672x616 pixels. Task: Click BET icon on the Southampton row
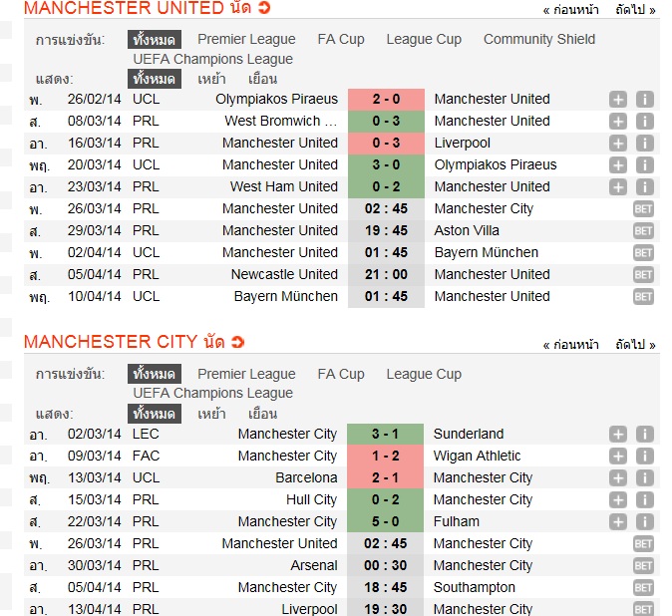(643, 587)
